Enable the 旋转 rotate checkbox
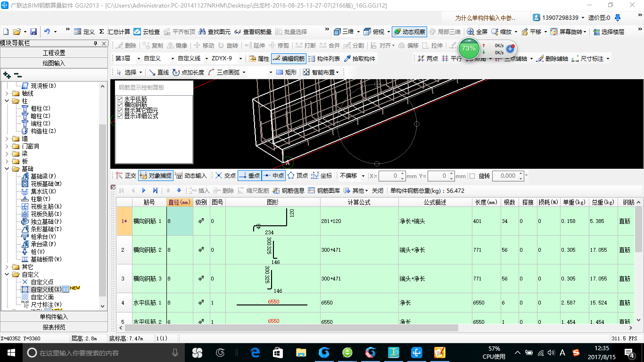Screen dimensions: 644x362 coord(472,176)
